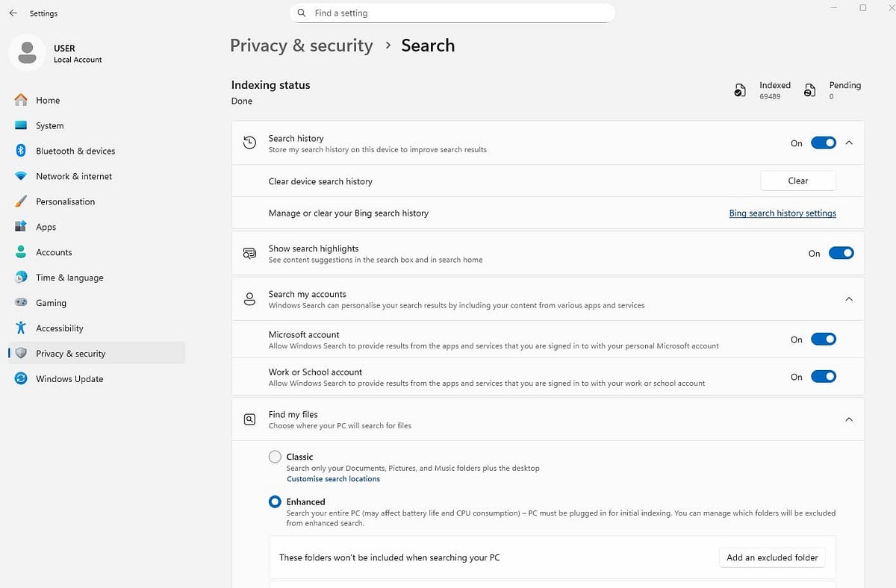Disable the Show search highlights toggle
Image resolution: width=896 pixels, height=588 pixels.
(841, 254)
